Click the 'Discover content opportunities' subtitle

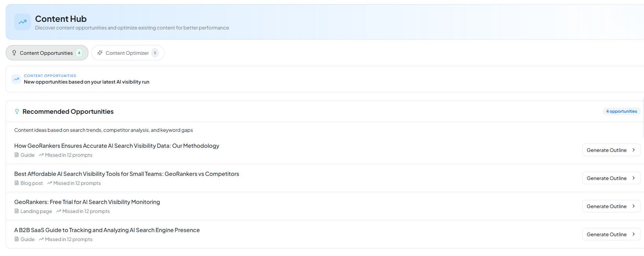coord(132,28)
